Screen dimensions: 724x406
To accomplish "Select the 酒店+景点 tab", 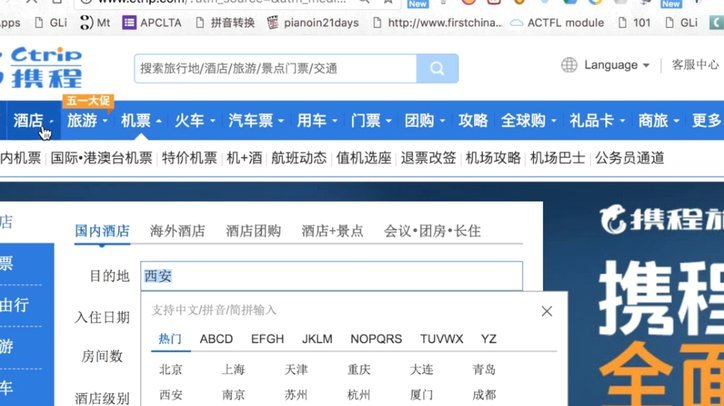I will click(332, 231).
